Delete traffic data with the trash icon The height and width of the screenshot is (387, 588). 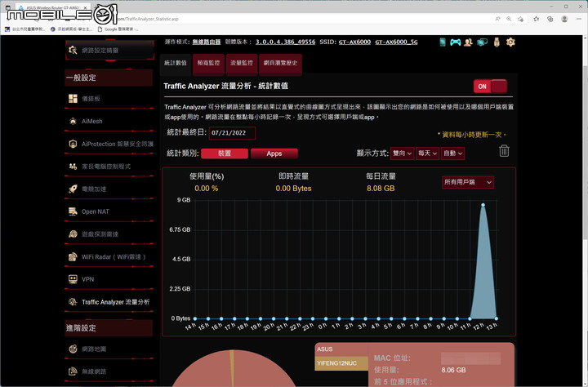point(504,151)
